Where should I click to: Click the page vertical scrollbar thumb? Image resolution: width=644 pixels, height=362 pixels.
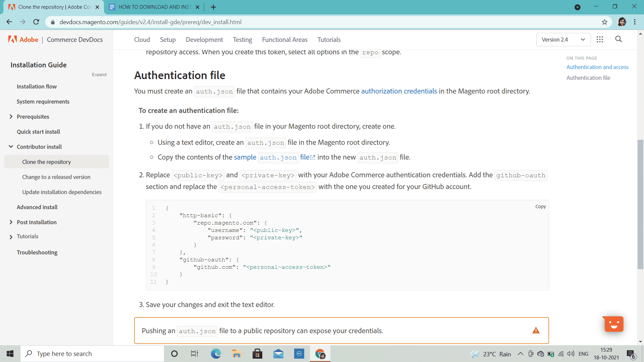tap(640, 204)
